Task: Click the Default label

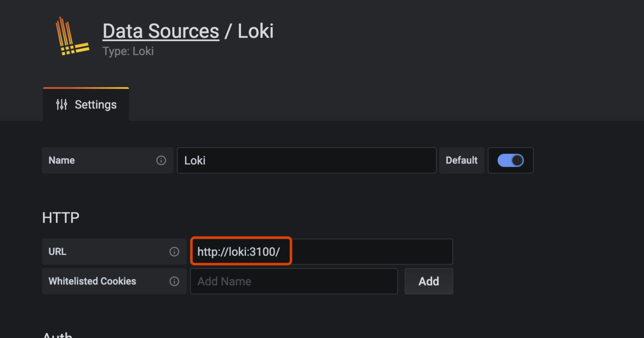Action: point(461,160)
